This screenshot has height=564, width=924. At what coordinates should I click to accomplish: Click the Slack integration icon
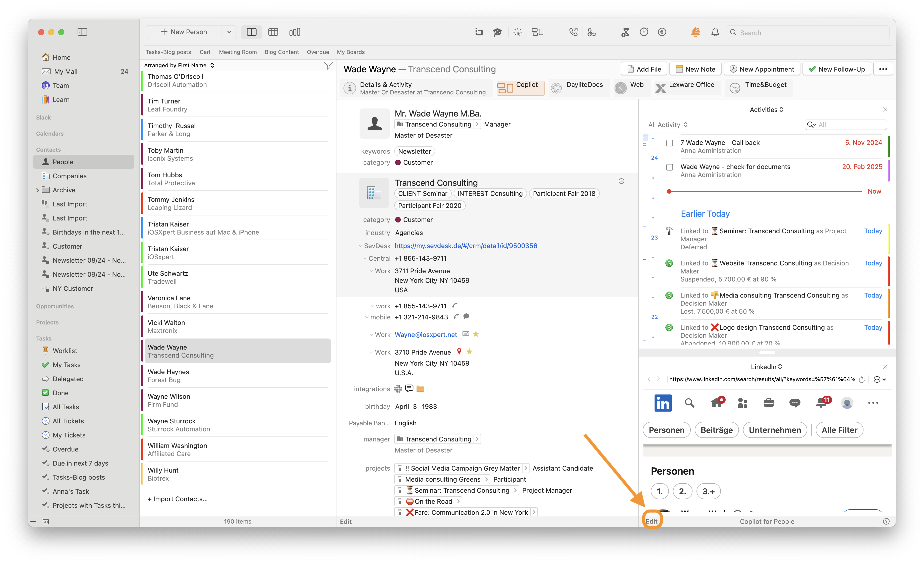398,388
